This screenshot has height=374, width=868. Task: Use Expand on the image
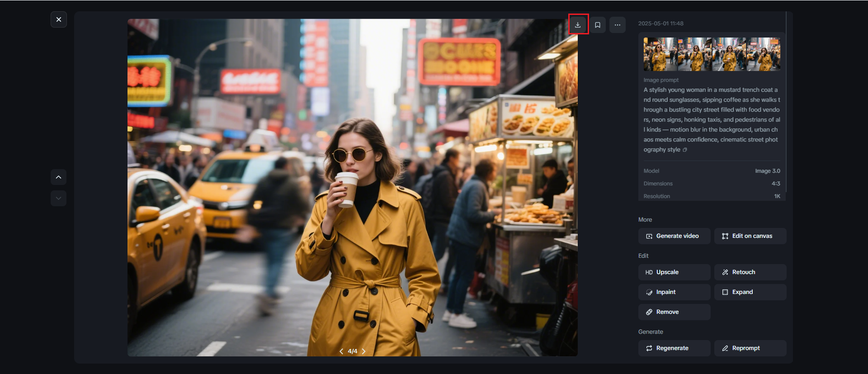[750, 292]
